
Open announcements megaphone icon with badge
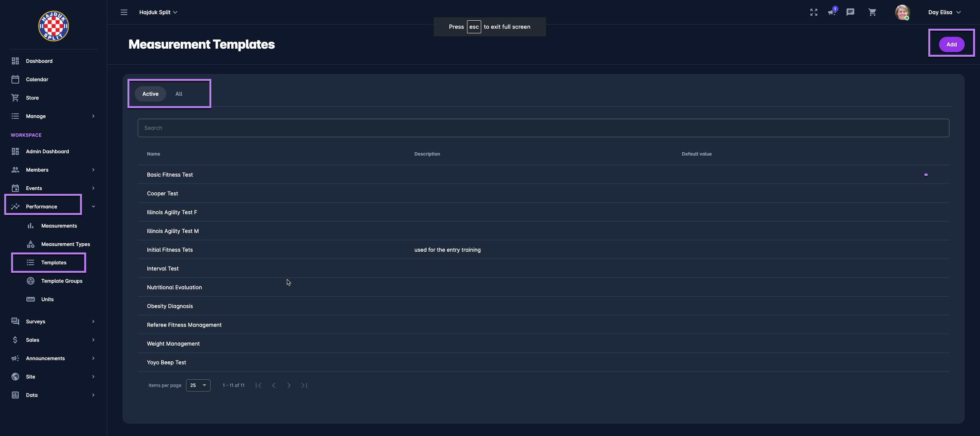832,12
